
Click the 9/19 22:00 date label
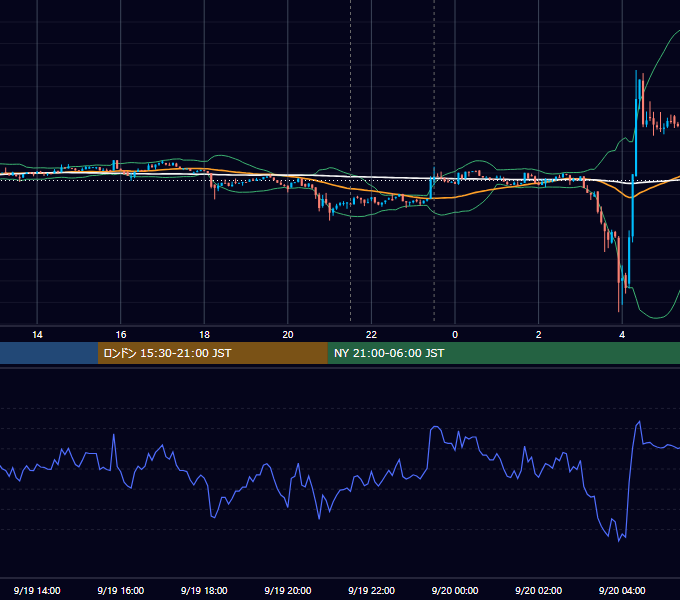tap(371, 590)
